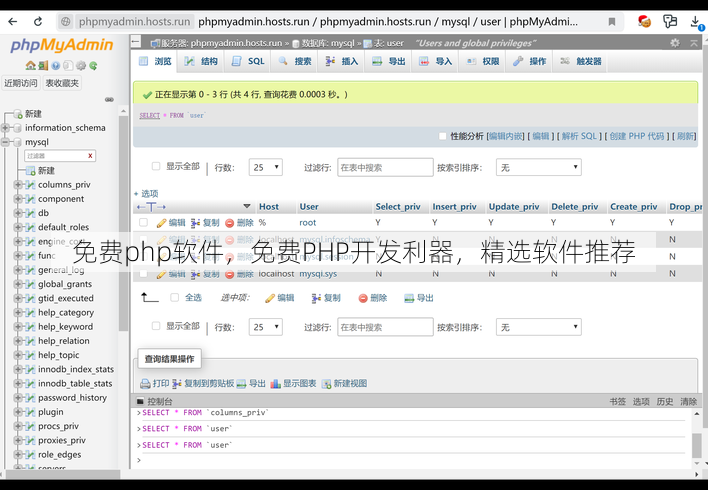Click the copy icon for root row

tap(195, 223)
